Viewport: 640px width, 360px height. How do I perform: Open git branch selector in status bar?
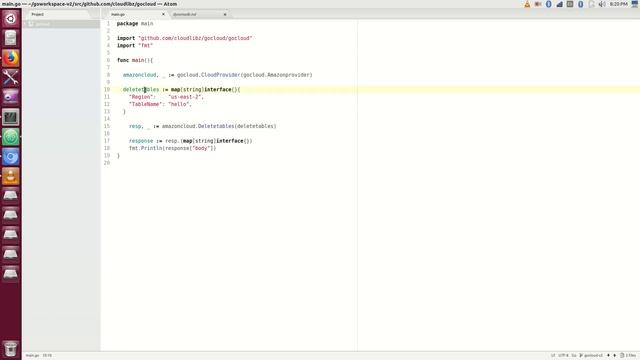coord(591,356)
